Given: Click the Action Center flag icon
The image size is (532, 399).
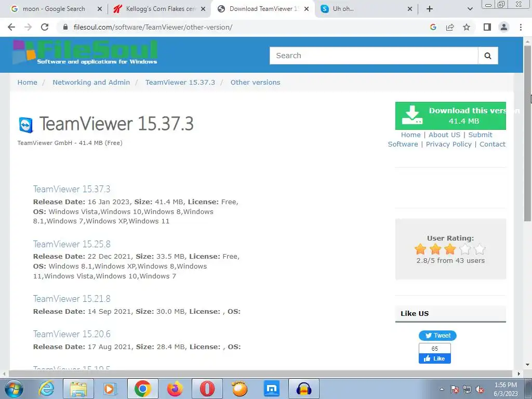Looking at the screenshot, I should [x=455, y=389].
